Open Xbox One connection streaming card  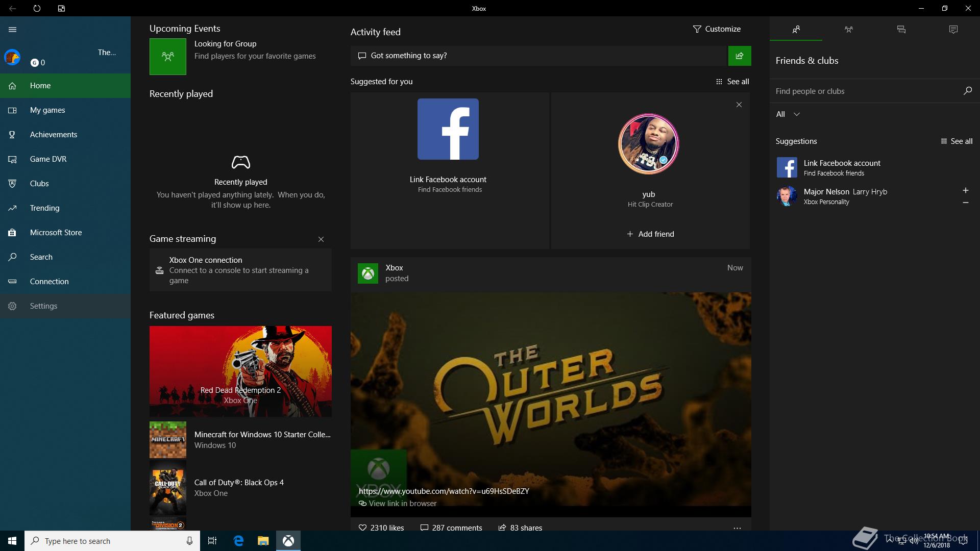click(x=240, y=270)
